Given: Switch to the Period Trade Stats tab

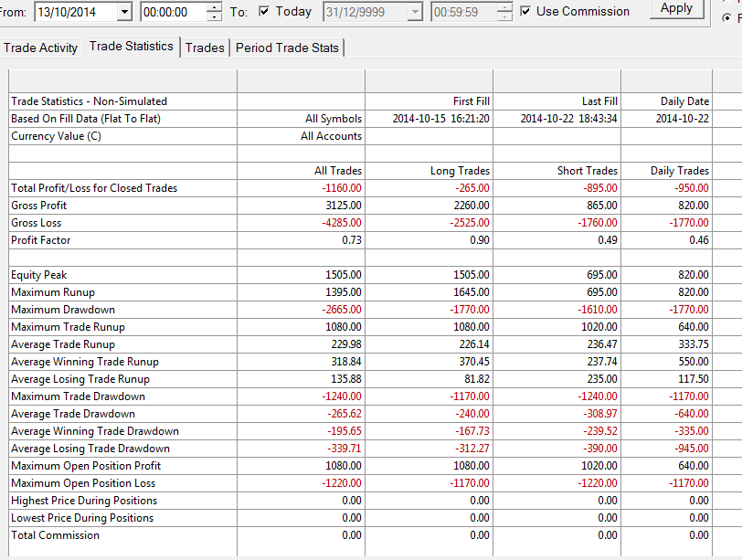Looking at the screenshot, I should [287, 48].
